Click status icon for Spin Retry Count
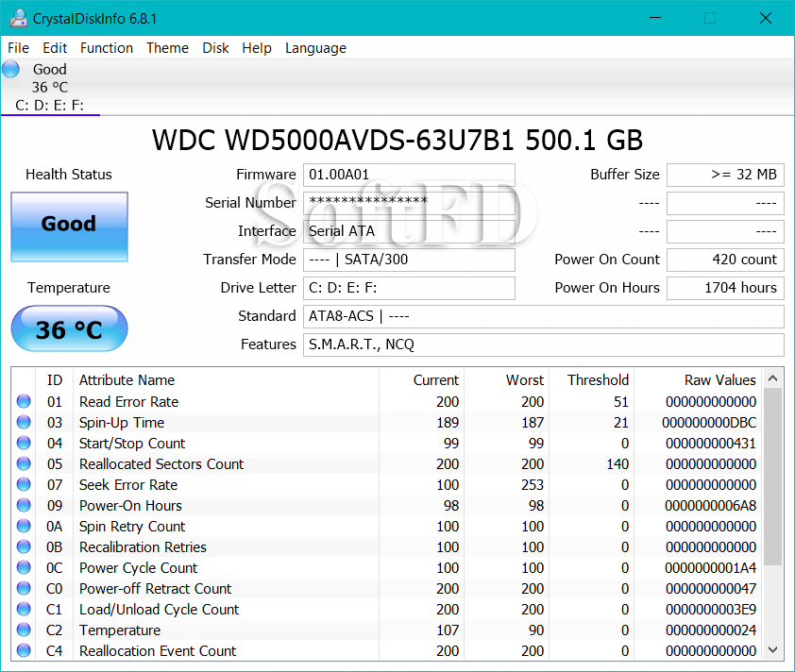Image resolution: width=795 pixels, height=672 pixels. (24, 526)
